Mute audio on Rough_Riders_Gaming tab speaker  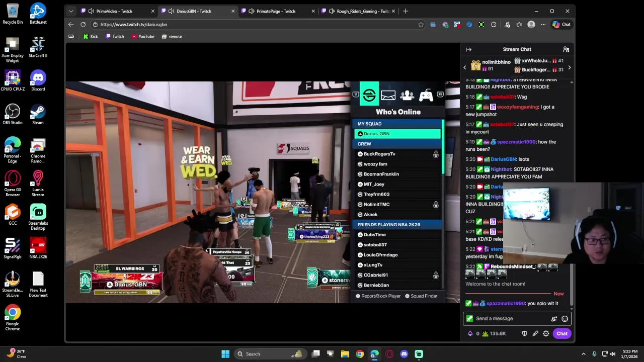(331, 11)
